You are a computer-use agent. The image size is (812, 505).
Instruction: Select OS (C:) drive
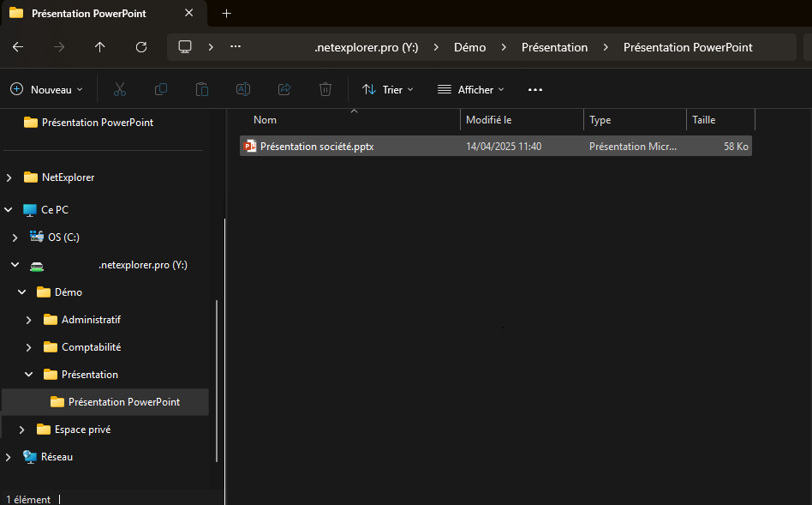tap(54, 237)
